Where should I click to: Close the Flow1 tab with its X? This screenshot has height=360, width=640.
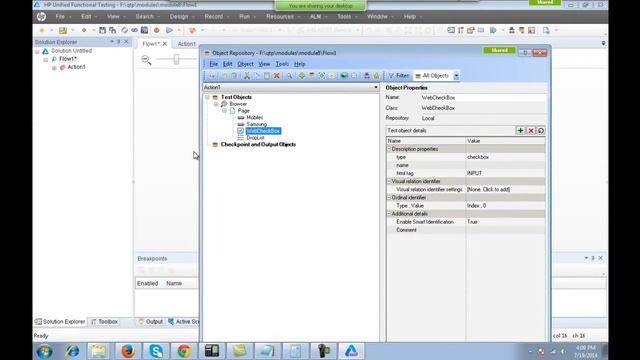[165, 44]
